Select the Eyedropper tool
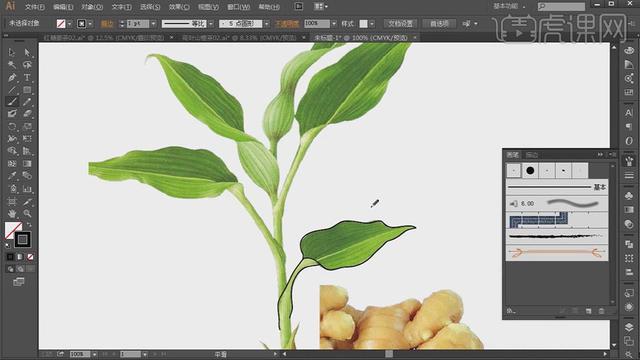640x360 pixels. [x=12, y=176]
